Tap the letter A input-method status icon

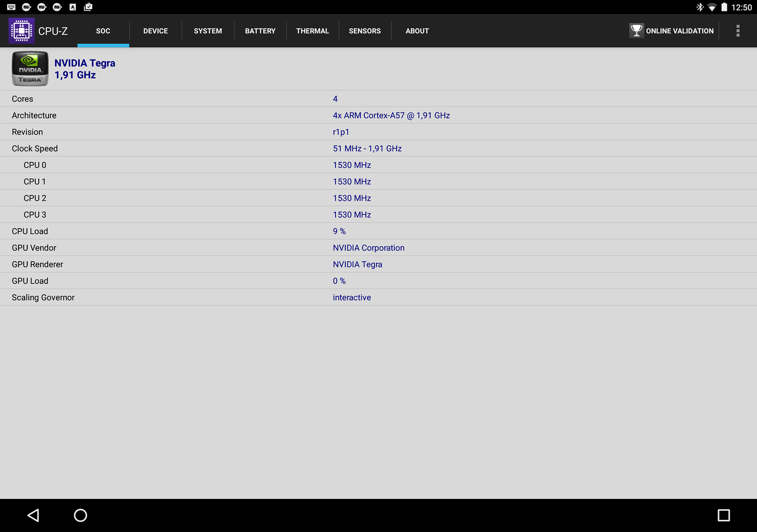tap(73, 7)
